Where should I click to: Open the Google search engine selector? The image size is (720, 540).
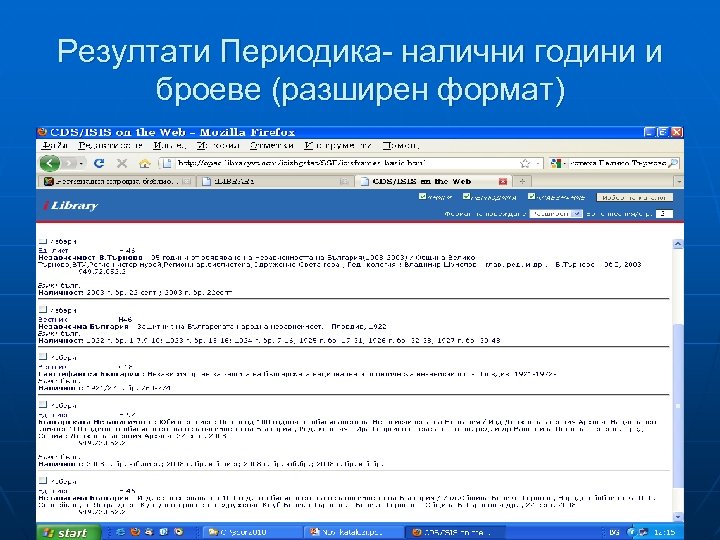557,163
